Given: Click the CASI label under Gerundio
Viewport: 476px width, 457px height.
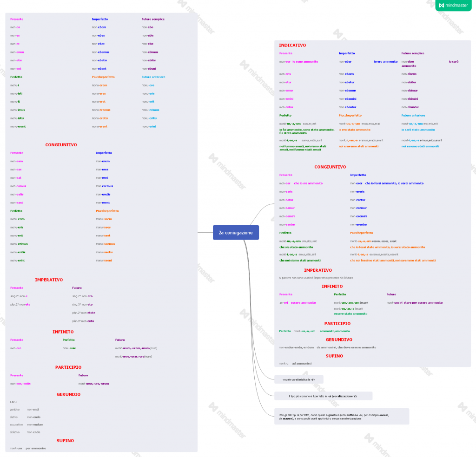Looking at the screenshot, I should (x=13, y=402).
